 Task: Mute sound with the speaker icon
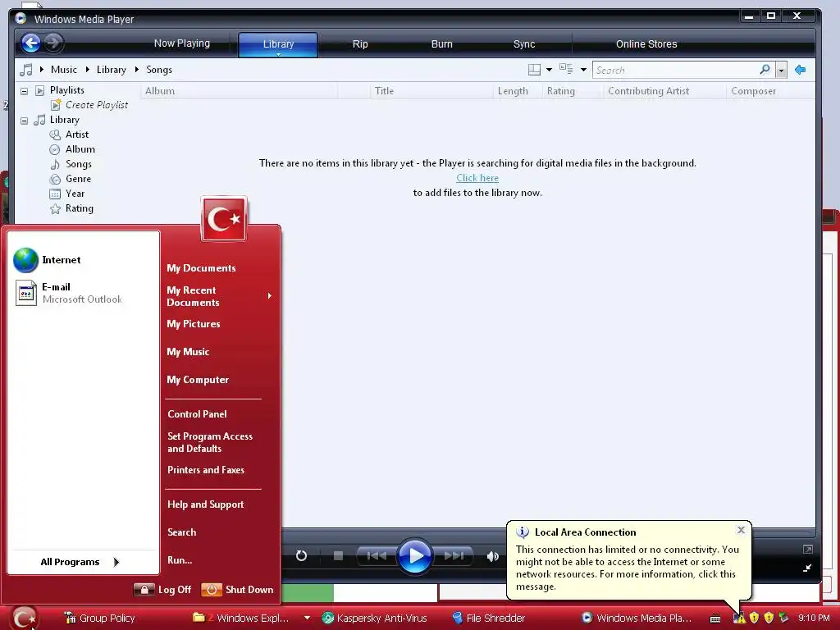(492, 557)
